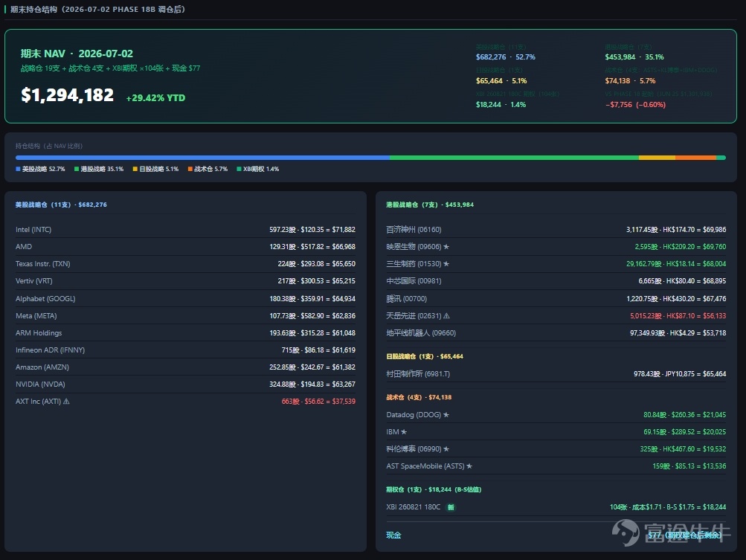746x560 pixels.
Task: Click the yellow 日股战略 legend square
Action: coord(135,169)
